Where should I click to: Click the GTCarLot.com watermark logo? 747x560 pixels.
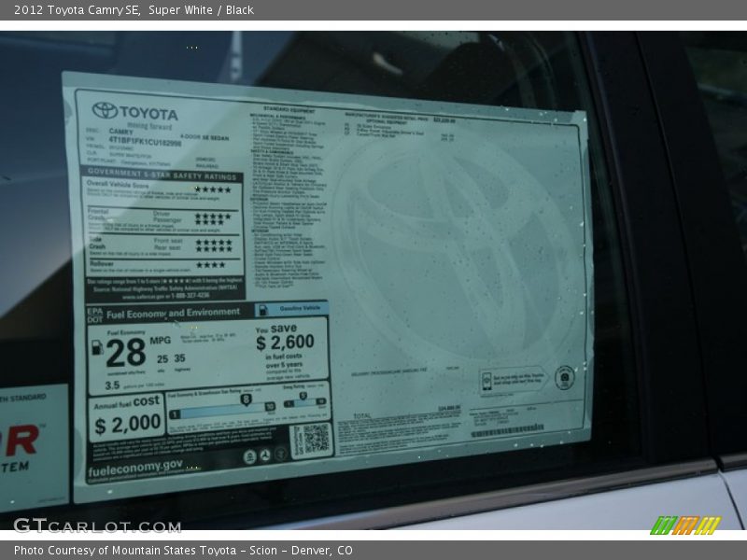(x=97, y=525)
